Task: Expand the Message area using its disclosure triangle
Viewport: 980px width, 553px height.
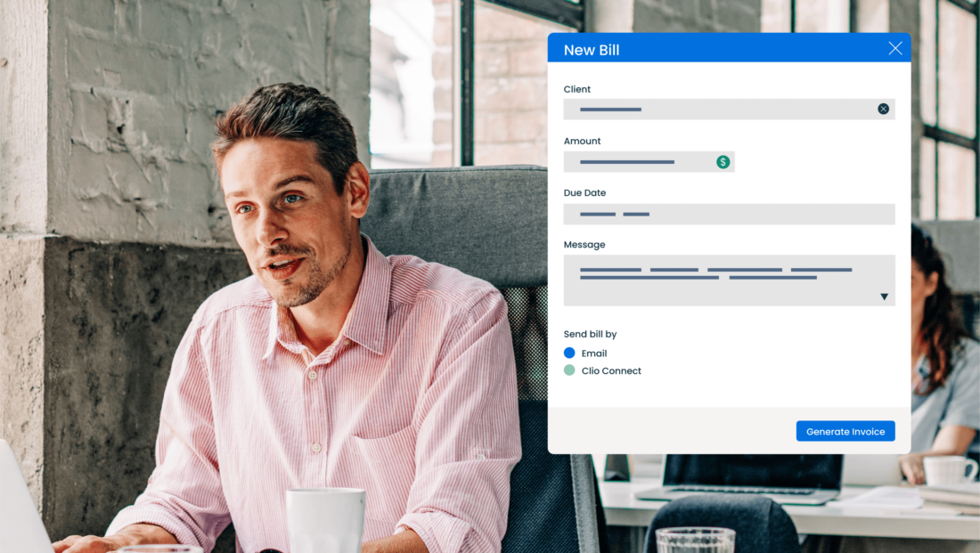Action: coord(884,296)
